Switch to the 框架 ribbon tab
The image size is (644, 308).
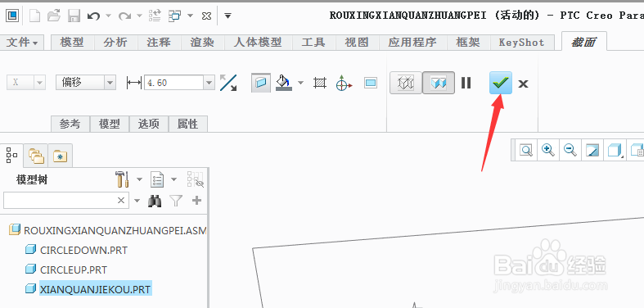(x=468, y=43)
